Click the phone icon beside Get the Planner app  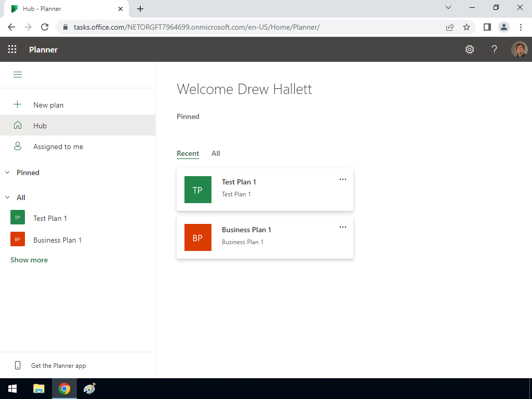[18, 365]
